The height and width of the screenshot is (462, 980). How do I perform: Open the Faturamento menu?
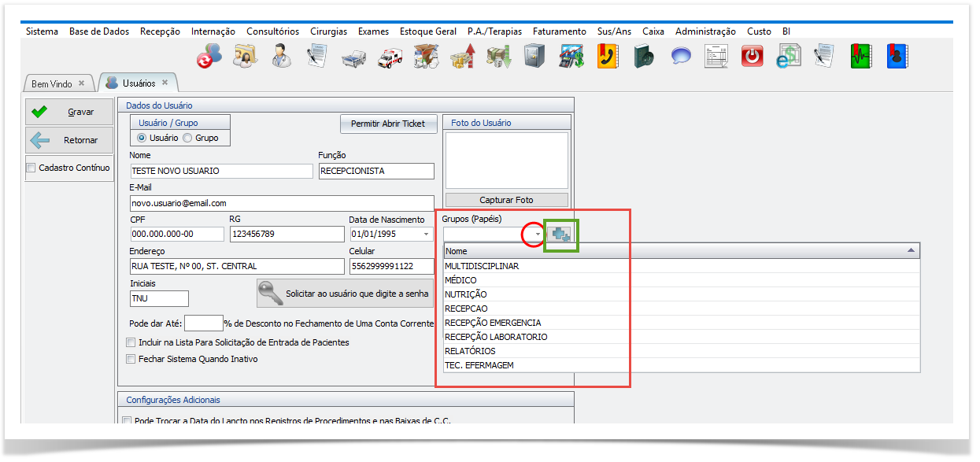click(559, 31)
